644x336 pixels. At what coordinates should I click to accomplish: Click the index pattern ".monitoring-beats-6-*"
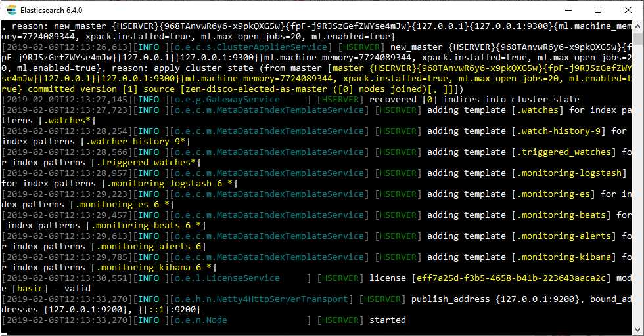tap(146, 226)
